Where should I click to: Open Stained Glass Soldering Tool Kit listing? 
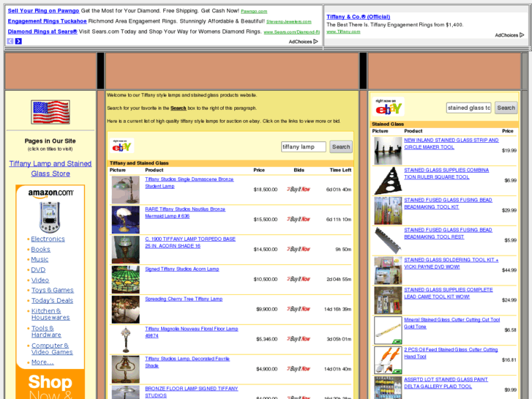[452, 263]
